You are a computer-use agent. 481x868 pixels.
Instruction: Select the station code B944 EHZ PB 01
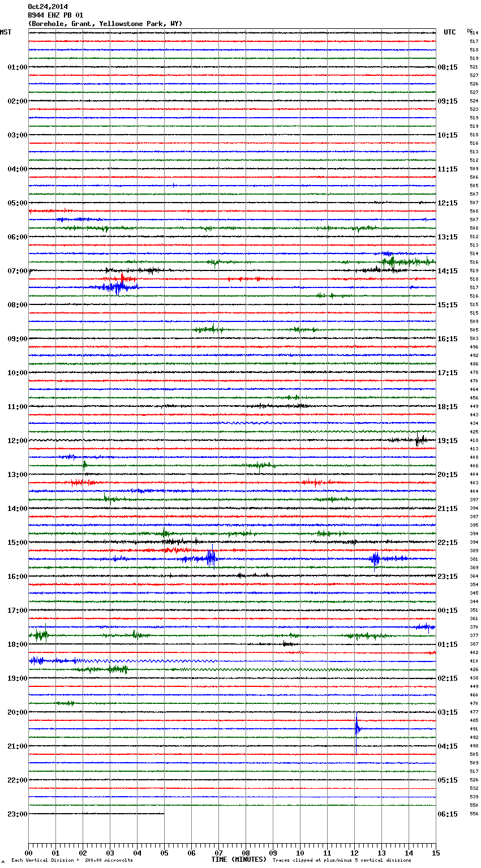[x=55, y=15]
